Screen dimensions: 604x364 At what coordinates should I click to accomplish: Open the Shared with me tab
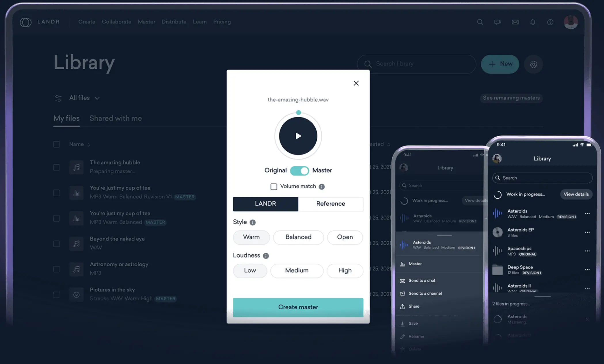click(x=115, y=118)
